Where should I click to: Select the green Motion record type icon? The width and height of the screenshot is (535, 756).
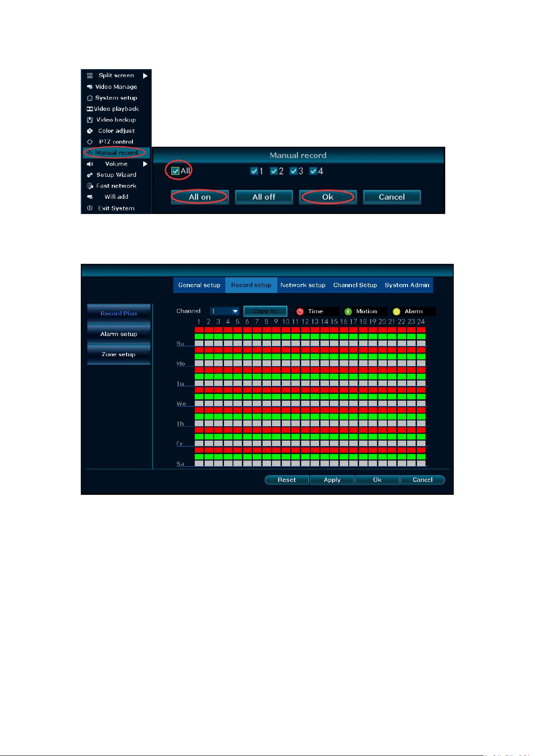348,311
